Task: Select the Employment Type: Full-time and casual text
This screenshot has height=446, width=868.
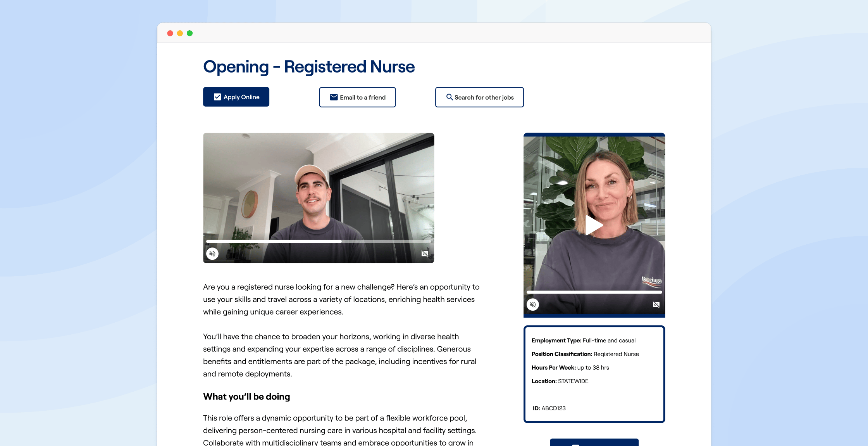Action: tap(584, 341)
